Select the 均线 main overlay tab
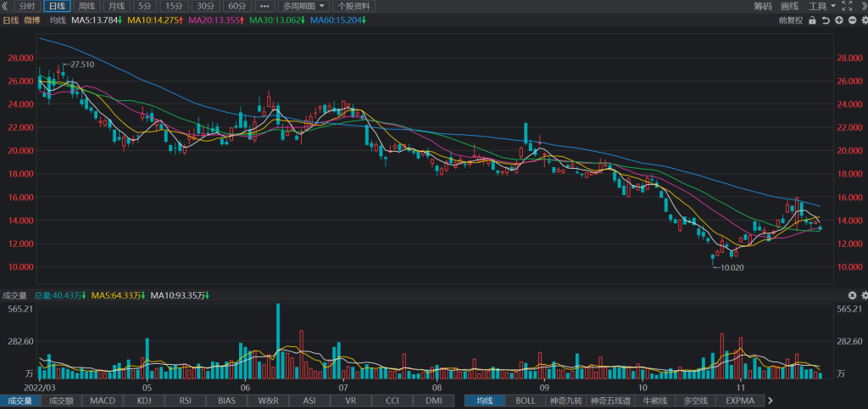868x409 pixels. (x=484, y=401)
